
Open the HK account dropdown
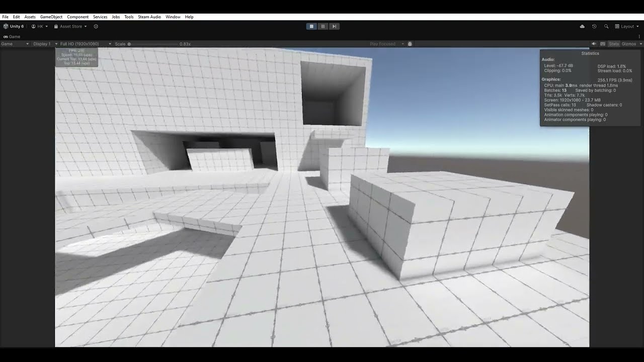tap(40, 26)
